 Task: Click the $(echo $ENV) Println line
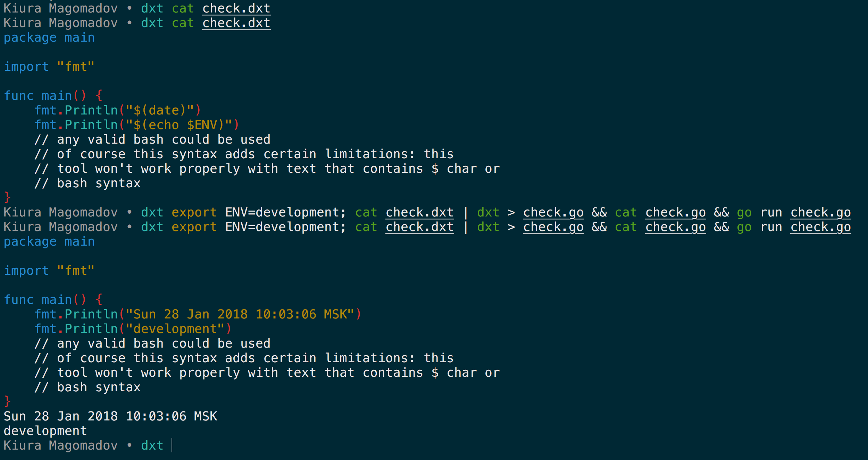tap(137, 125)
